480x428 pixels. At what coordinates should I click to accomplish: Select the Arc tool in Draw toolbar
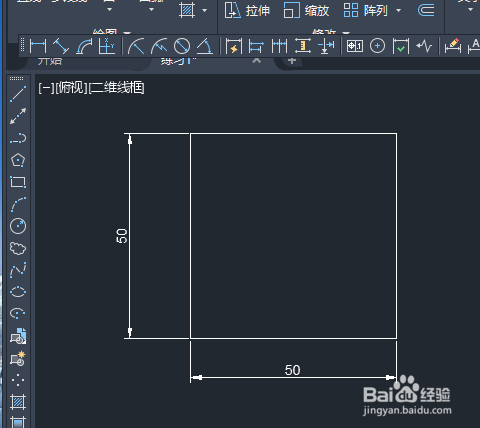tap(18, 204)
